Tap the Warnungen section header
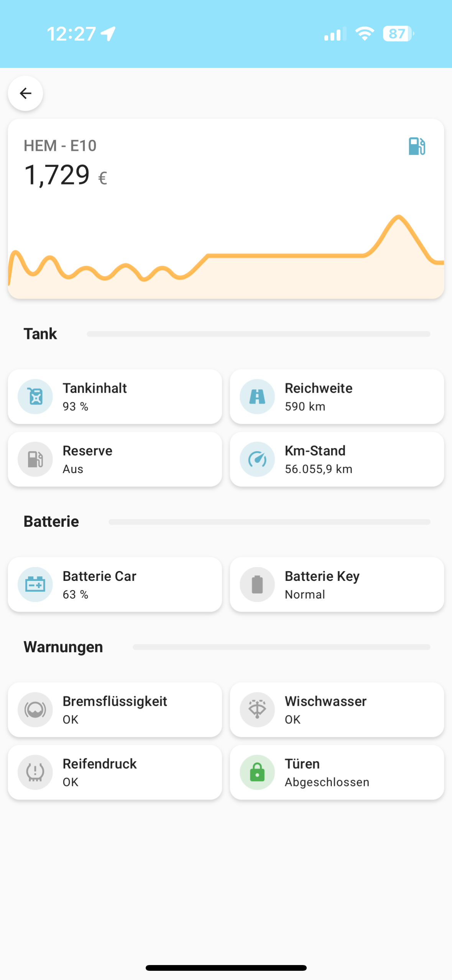The image size is (452, 980). (63, 647)
